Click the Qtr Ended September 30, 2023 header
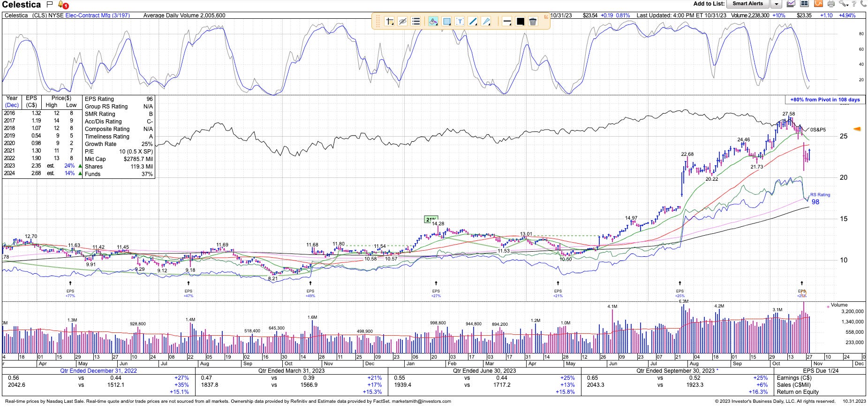The width and height of the screenshot is (868, 407). click(678, 371)
